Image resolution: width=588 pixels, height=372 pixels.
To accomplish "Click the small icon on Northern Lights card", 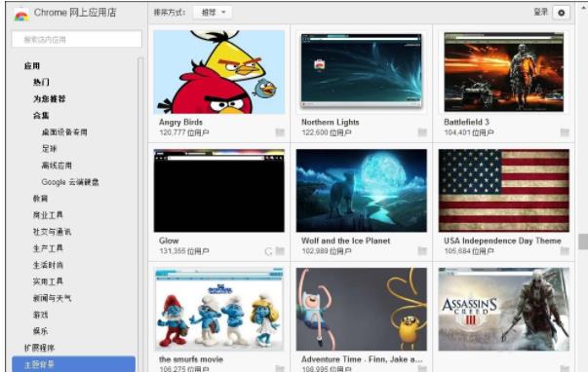I will pyautogui.click(x=422, y=132).
